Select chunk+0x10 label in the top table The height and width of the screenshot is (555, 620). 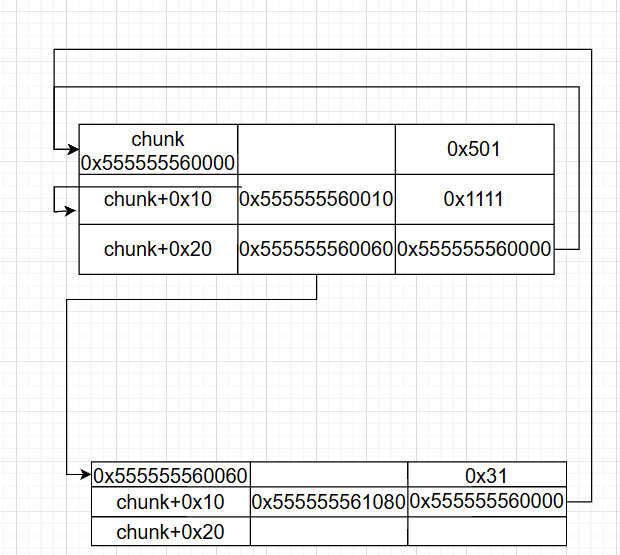158,199
